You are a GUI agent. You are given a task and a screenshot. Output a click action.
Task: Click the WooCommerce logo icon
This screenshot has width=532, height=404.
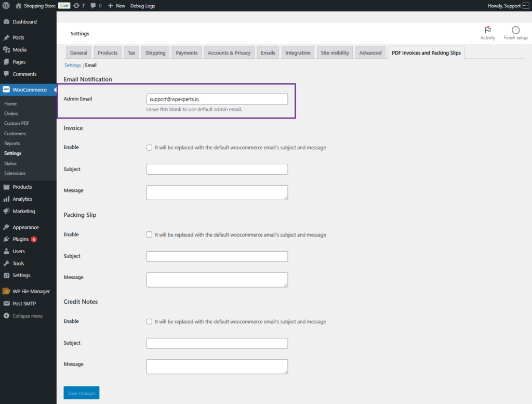[x=6, y=89]
